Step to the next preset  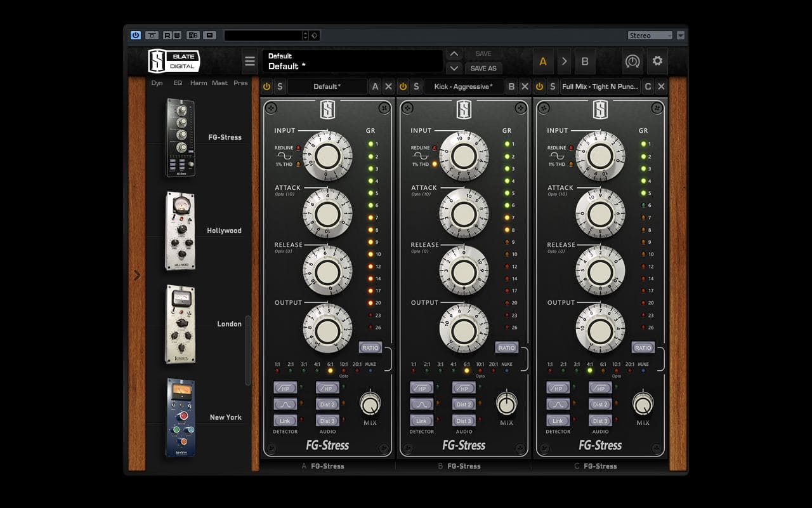click(454, 68)
